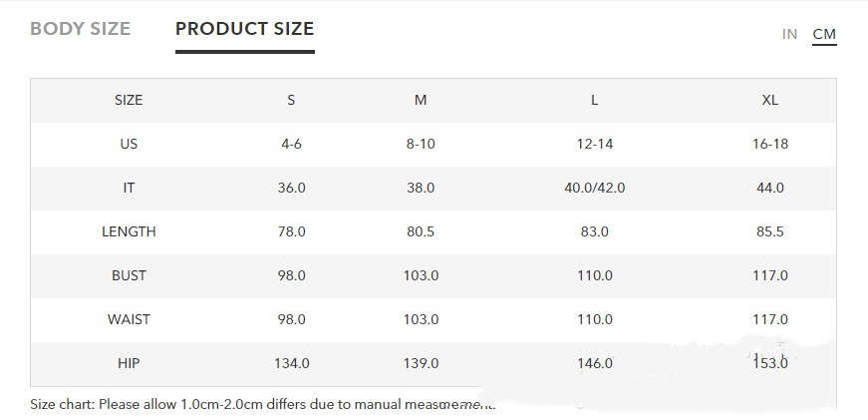The image size is (868, 420).
Task: Click the BUST row label
Action: click(x=129, y=275)
